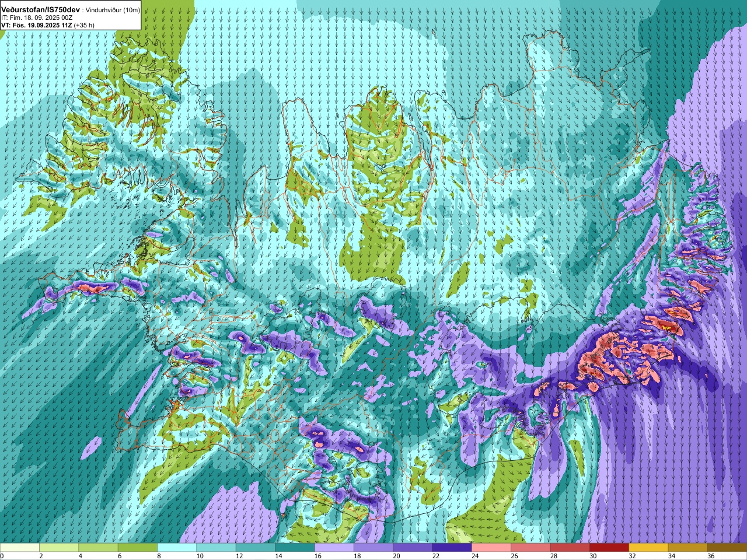Click the lavender 16–18 legend swatch

click(334, 548)
